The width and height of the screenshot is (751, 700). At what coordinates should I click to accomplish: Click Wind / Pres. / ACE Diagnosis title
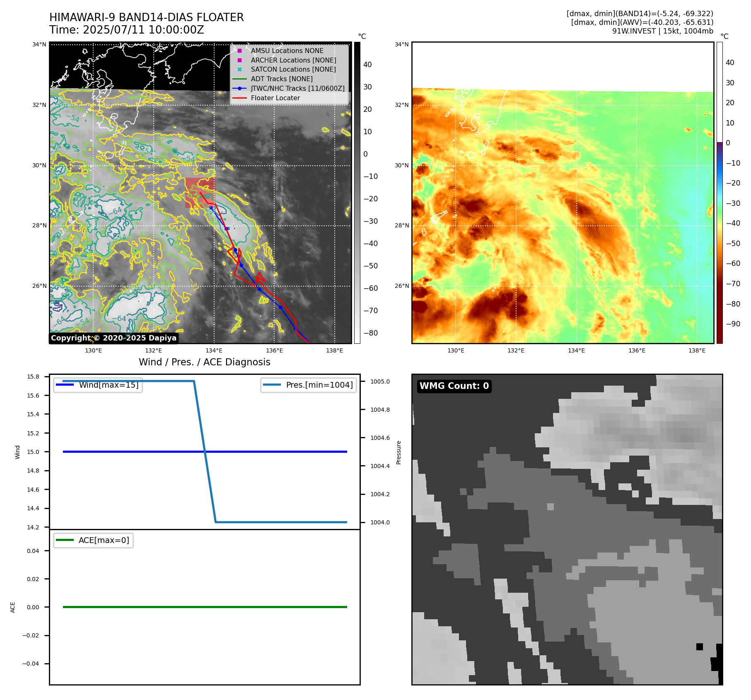pos(205,362)
